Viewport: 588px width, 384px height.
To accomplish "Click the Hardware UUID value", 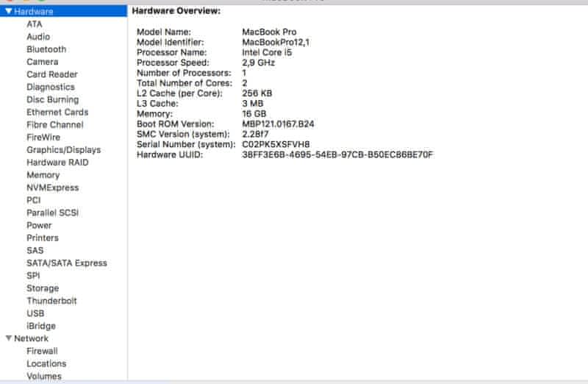I will [x=337, y=154].
